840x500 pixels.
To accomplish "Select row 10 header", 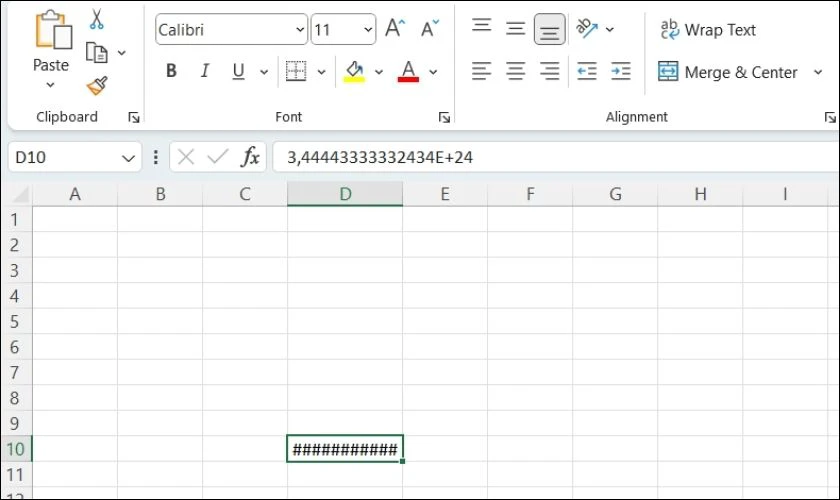I will tap(16, 449).
